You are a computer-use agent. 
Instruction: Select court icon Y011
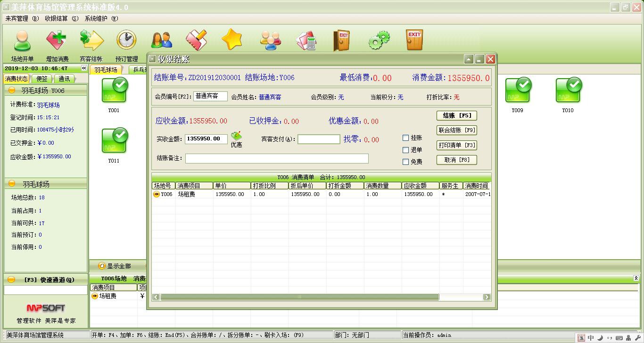click(114, 140)
